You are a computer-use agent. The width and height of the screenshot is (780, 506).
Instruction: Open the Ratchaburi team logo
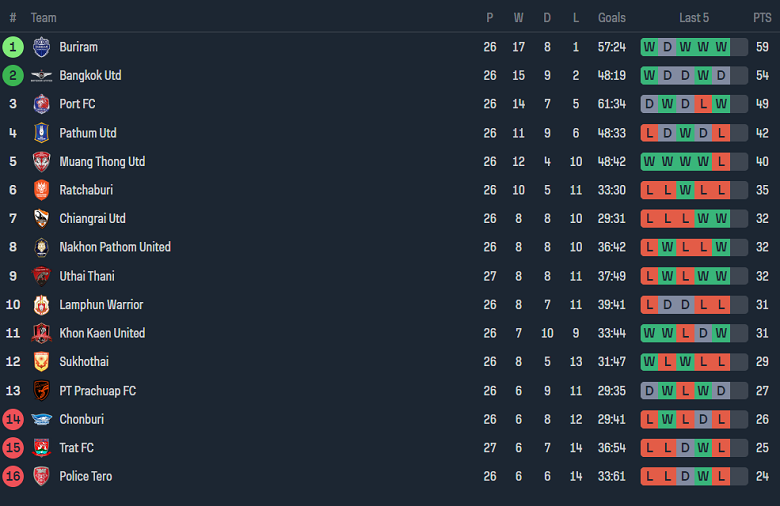(41, 190)
